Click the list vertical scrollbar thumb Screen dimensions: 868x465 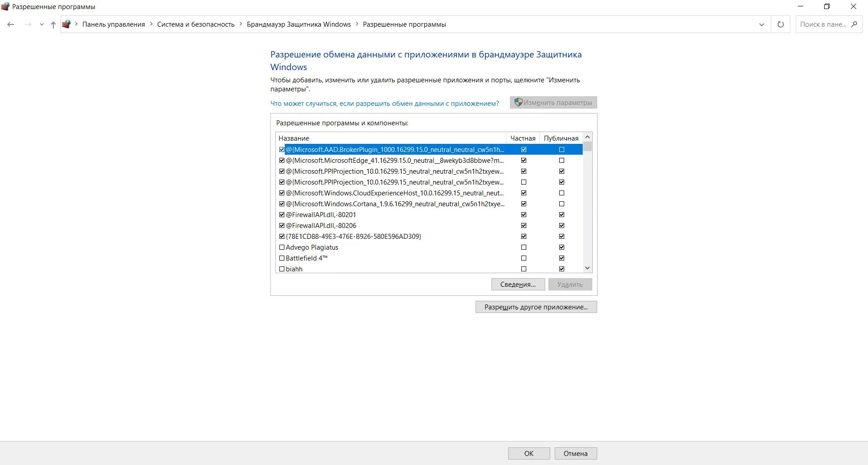pyautogui.click(x=587, y=147)
